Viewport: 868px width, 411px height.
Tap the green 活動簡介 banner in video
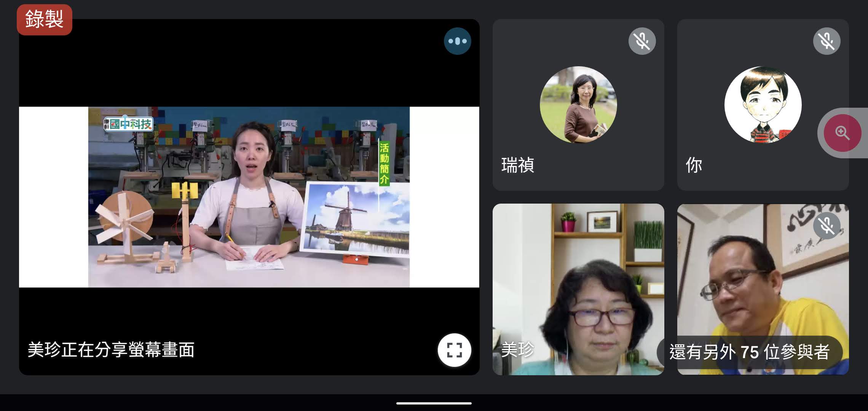(384, 164)
